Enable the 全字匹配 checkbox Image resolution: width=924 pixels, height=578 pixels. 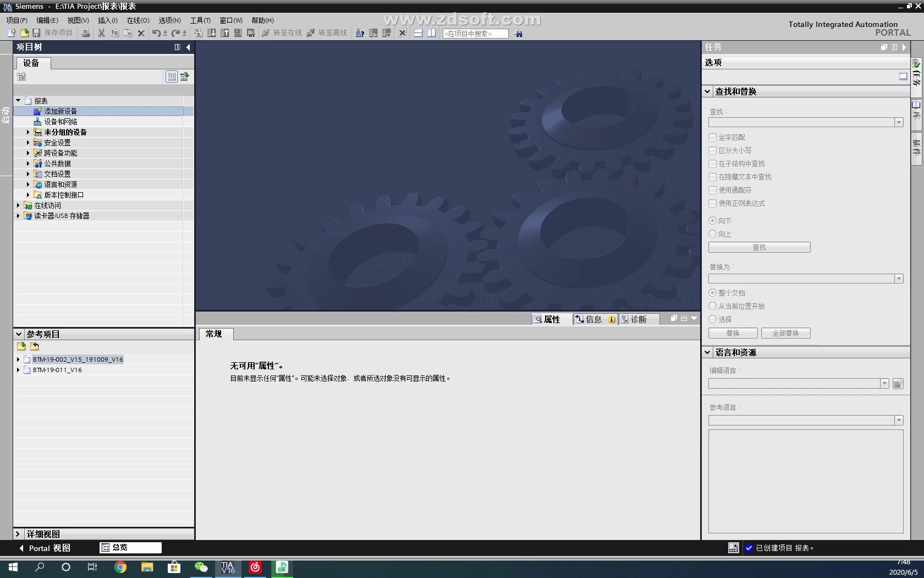[x=712, y=137]
